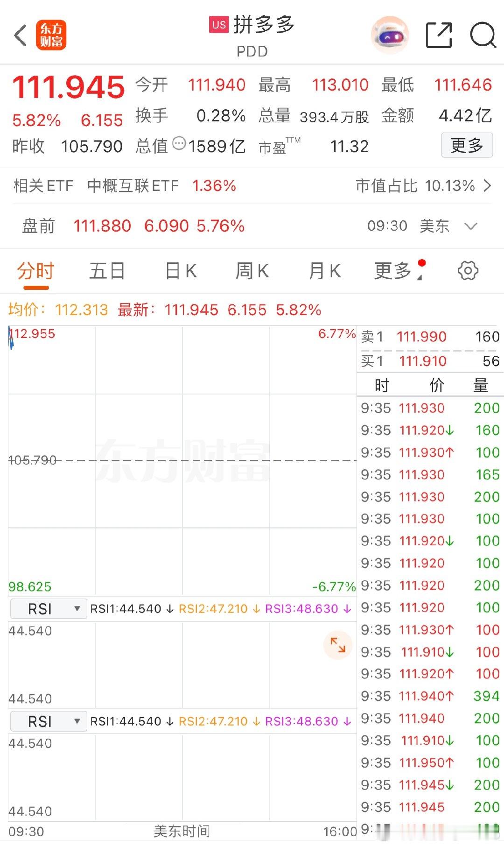This screenshot has width=504, height=846.
Task: Open the 市值占比 10.13% chevron
Action: point(487,186)
